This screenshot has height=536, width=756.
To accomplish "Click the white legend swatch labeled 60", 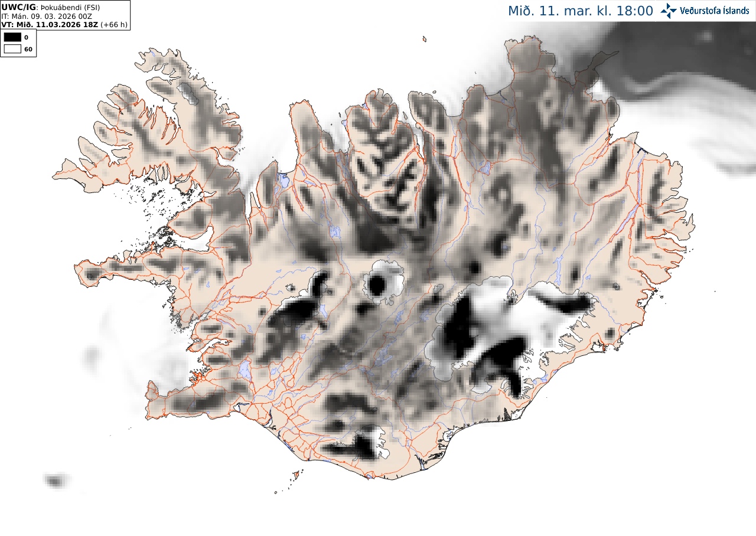I will 12,49.
